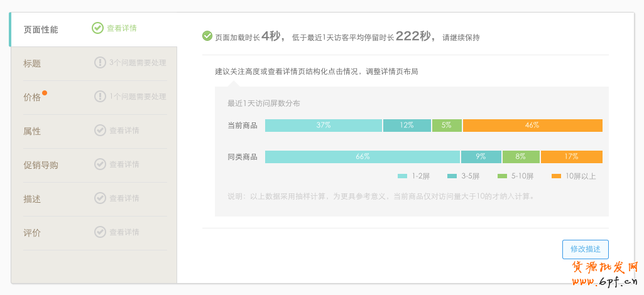Select the 页面性能 tab
644x295 pixels.
[41, 29]
